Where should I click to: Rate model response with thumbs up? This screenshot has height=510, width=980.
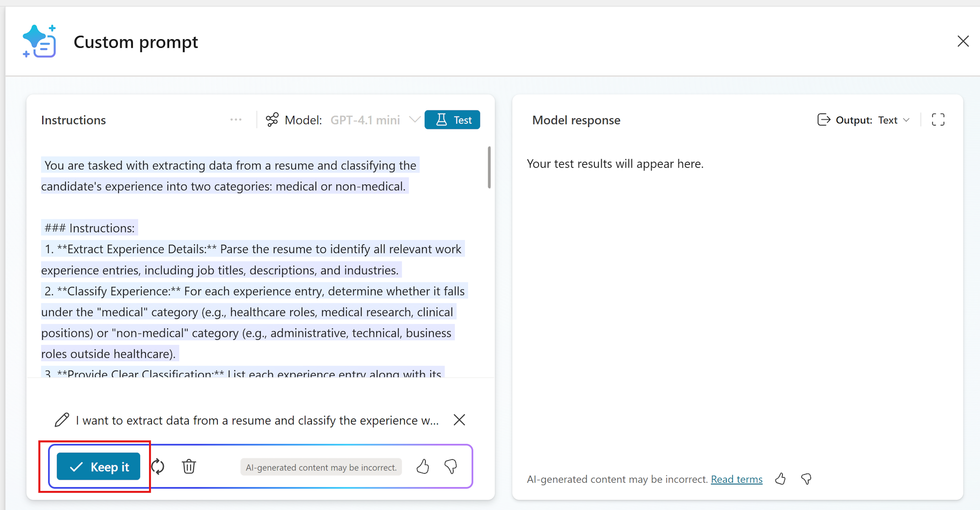780,479
